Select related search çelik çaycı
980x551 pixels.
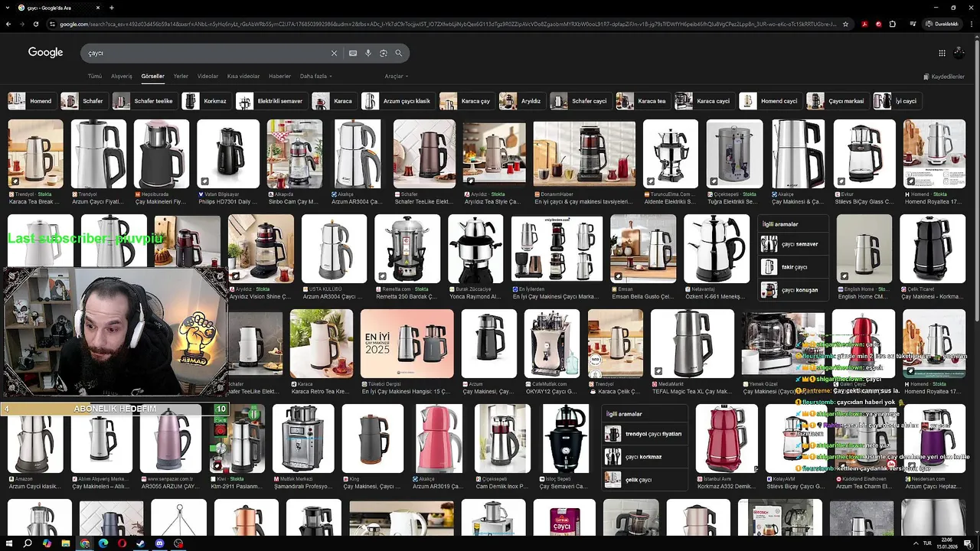coord(645,480)
